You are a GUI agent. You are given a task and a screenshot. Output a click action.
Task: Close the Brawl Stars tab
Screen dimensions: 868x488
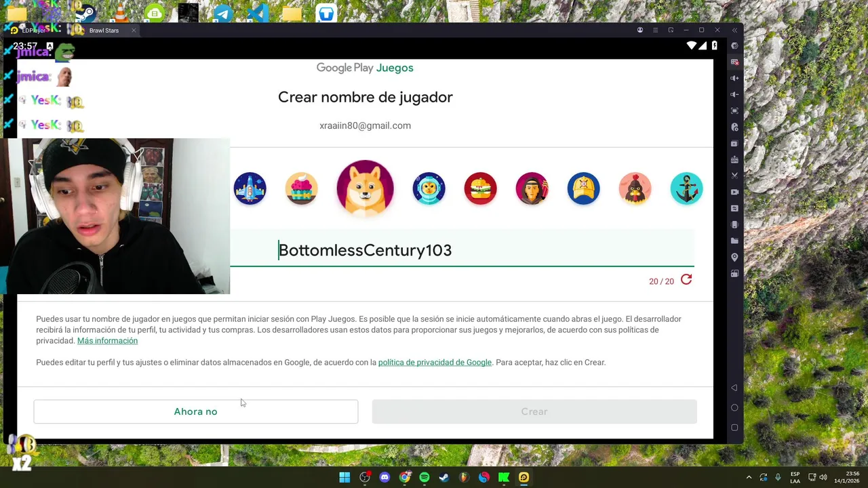point(134,30)
